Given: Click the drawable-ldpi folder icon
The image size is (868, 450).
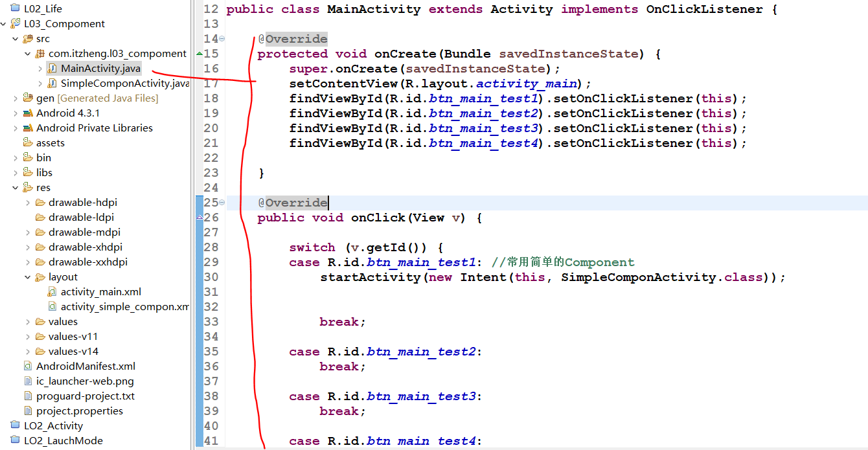Looking at the screenshot, I should [x=40, y=217].
